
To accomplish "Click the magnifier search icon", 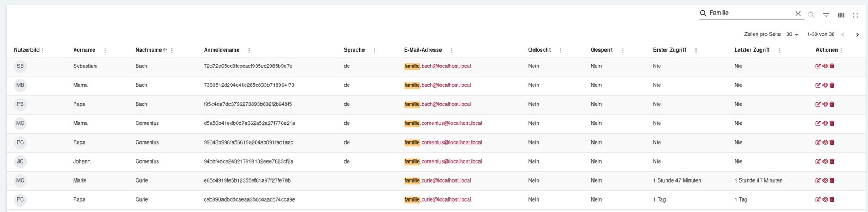I will (704, 13).
